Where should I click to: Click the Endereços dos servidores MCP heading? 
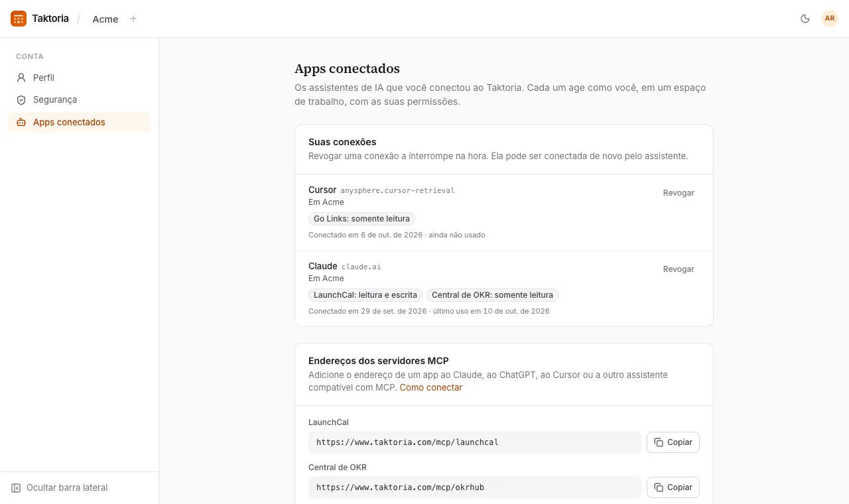click(379, 361)
